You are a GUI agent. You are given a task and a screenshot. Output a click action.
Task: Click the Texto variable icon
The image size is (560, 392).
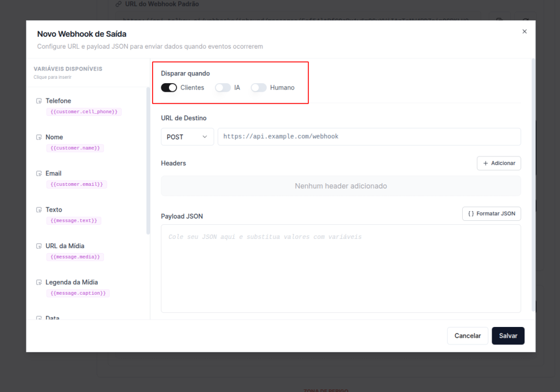coord(39,210)
